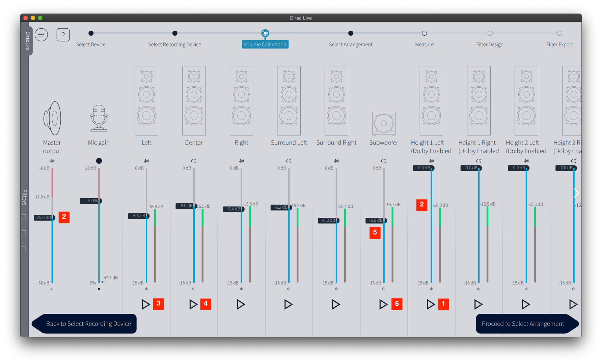Click the Master output speaker icon

(x=52, y=118)
